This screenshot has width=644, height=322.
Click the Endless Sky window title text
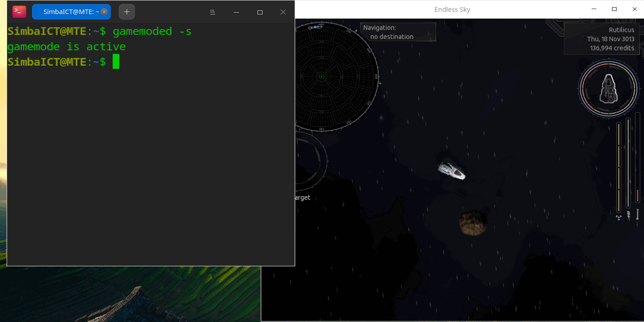point(452,9)
